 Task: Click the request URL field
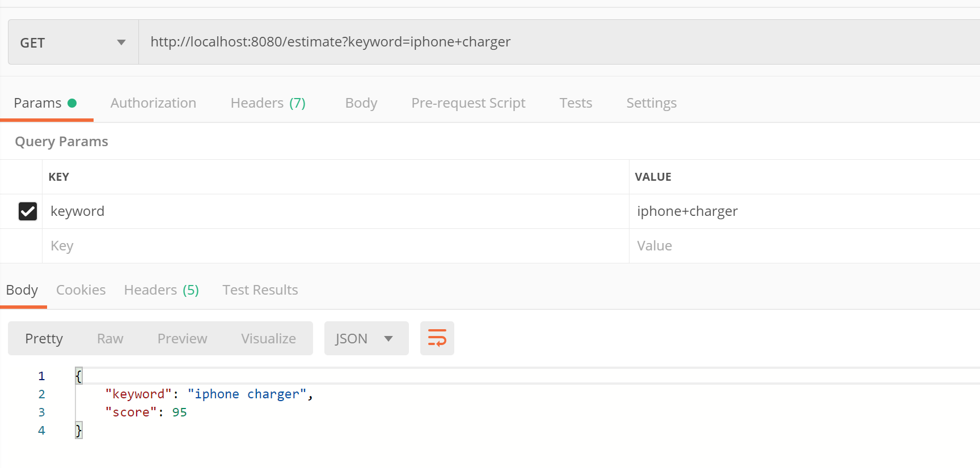point(559,42)
